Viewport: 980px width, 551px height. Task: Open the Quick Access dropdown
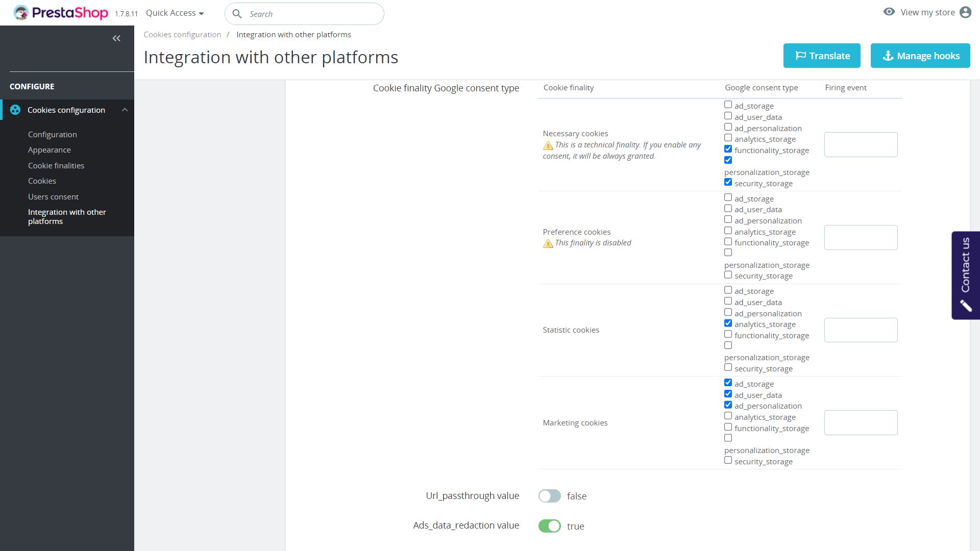pos(175,13)
